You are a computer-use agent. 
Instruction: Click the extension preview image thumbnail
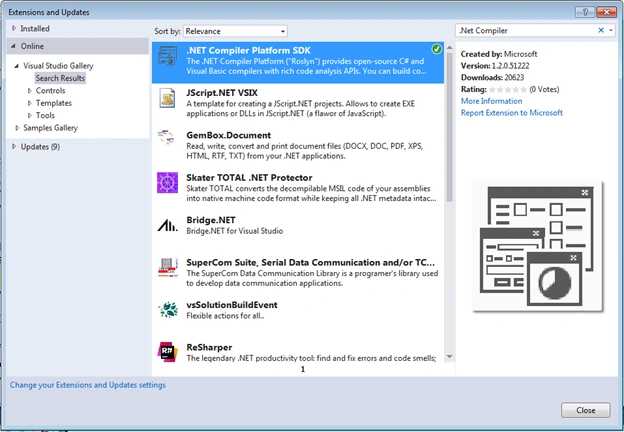click(537, 246)
